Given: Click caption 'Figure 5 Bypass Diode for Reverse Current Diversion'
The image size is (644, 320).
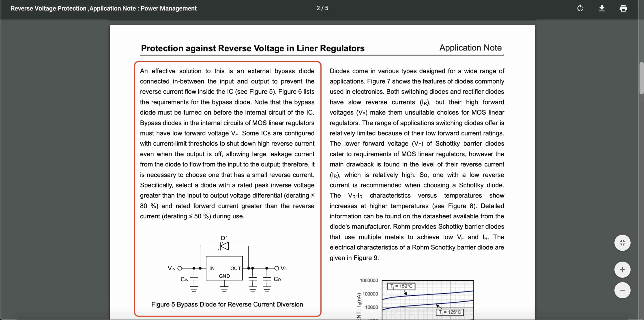Looking at the screenshot, I should click(x=227, y=304).
